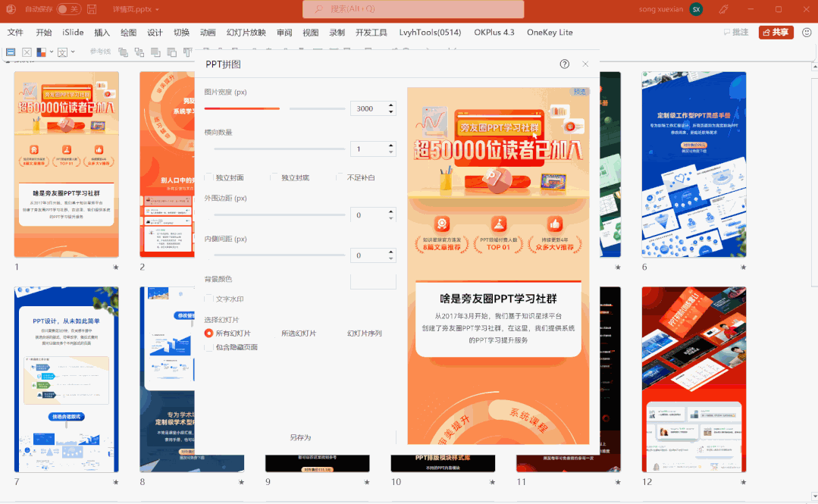The width and height of the screenshot is (818, 504).
Task: Open the text style dropdown on the toolbar
Action: [73, 51]
